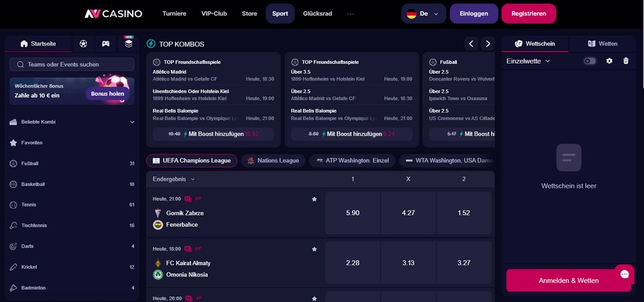Open Tennis in the sports list
Screen dimensions: 644x302
72,205
